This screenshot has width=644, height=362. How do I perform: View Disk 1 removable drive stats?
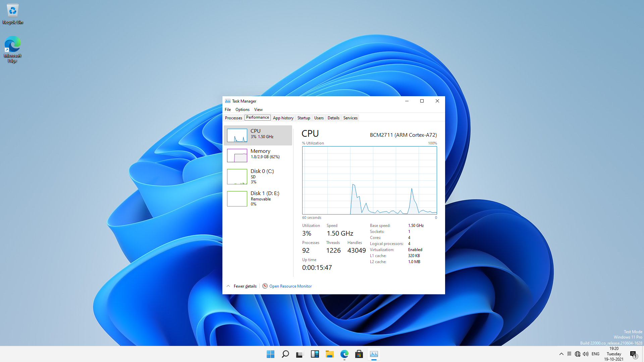(258, 198)
